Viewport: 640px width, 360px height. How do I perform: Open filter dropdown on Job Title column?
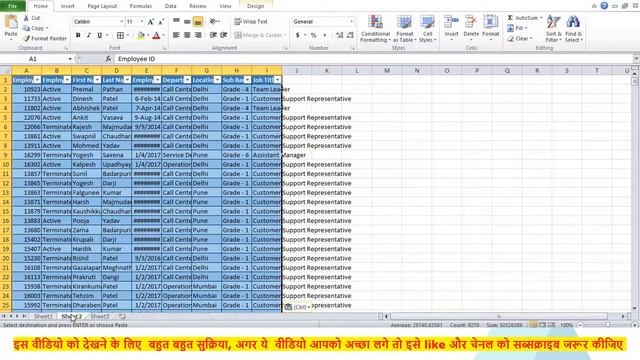pos(277,80)
